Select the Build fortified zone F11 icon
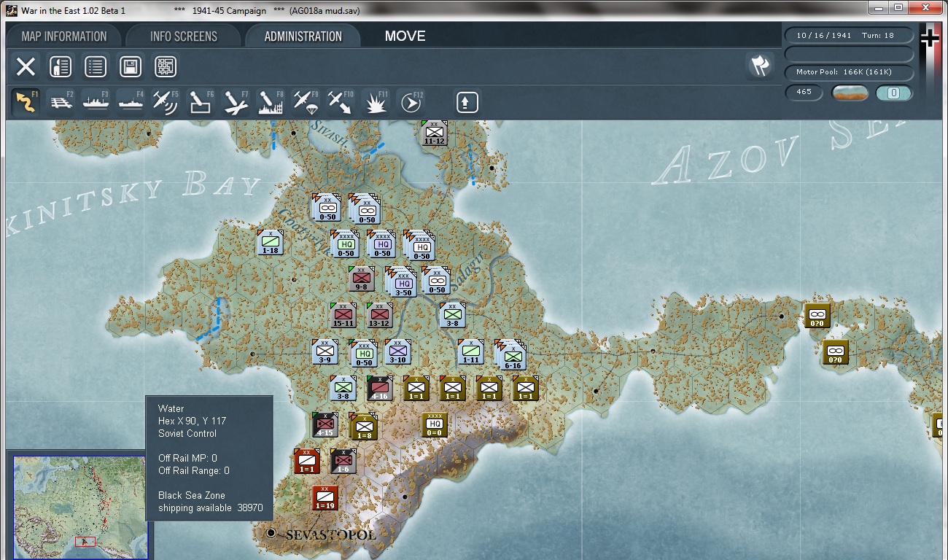The image size is (948, 560). pyautogui.click(x=376, y=102)
